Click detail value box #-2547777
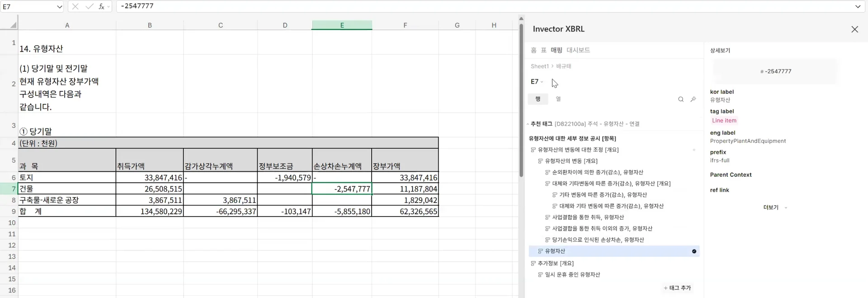Screen dimensions: 868x298 [775, 71]
